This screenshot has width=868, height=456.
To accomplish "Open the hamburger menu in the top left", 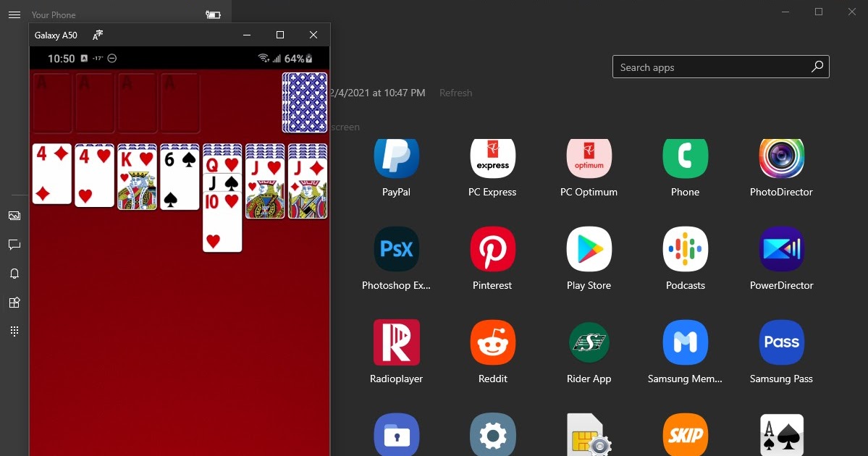I will pyautogui.click(x=14, y=13).
